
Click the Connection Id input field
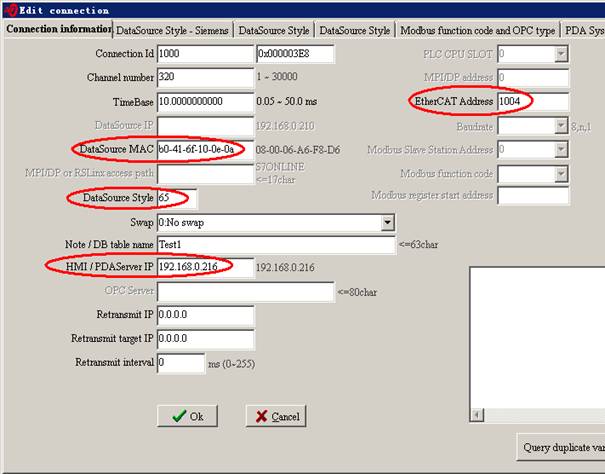tap(205, 54)
